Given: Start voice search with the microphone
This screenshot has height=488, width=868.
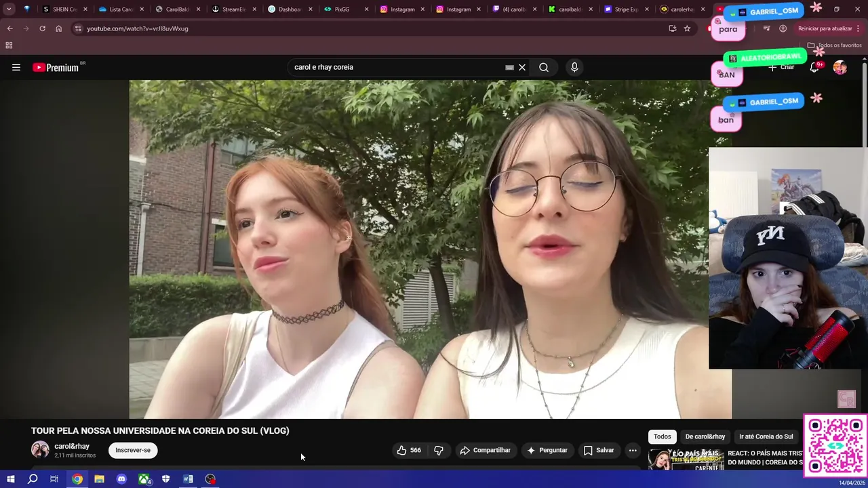Looking at the screenshot, I should [x=574, y=67].
